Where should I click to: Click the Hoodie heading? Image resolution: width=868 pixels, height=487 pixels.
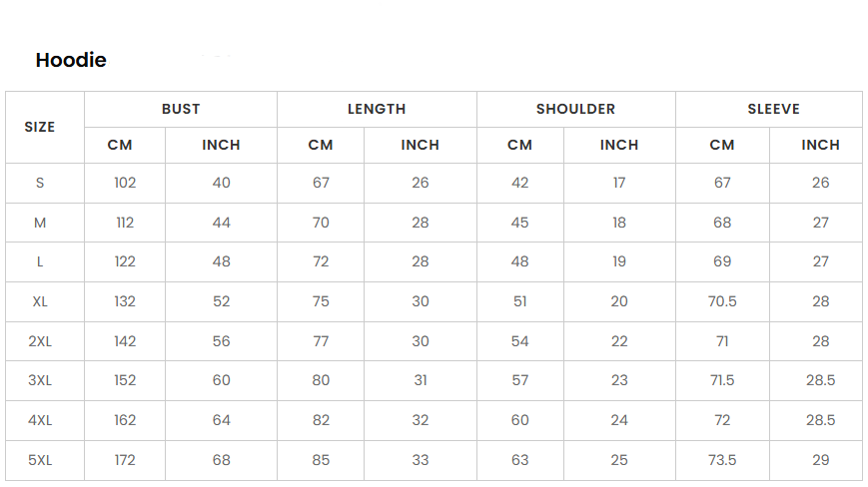click(71, 60)
